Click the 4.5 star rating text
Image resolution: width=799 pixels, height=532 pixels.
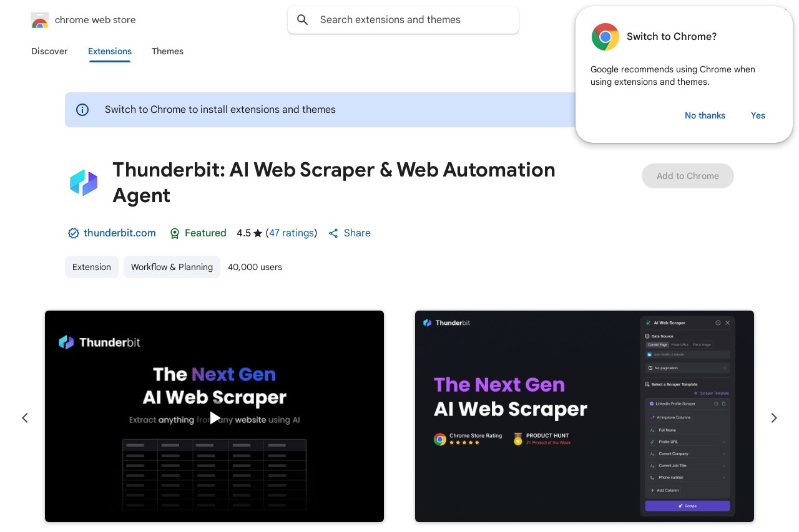tap(249, 233)
